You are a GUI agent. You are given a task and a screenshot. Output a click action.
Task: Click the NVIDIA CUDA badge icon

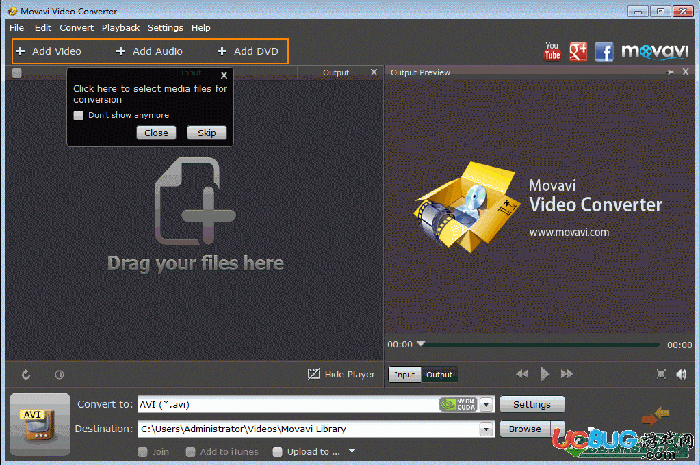click(x=458, y=404)
